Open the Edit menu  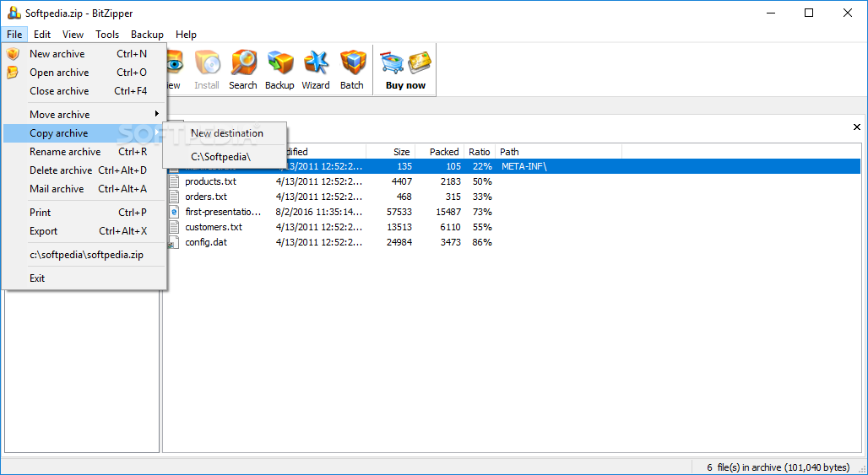click(42, 35)
